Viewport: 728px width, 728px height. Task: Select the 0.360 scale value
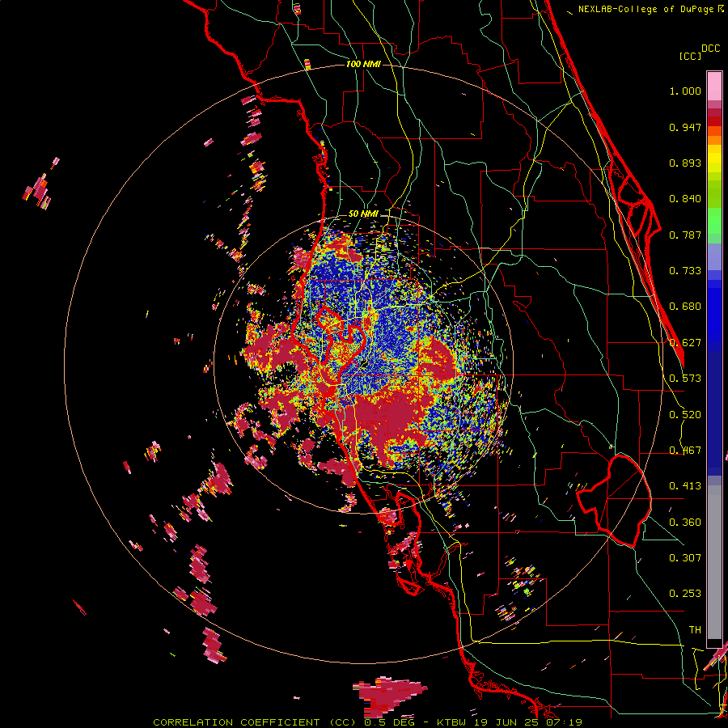(x=685, y=523)
